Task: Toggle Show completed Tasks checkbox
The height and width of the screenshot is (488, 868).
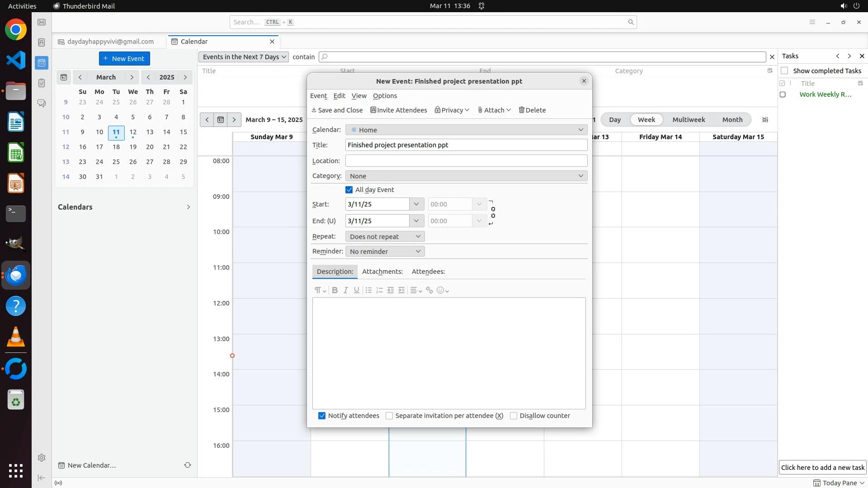Action: click(x=784, y=71)
